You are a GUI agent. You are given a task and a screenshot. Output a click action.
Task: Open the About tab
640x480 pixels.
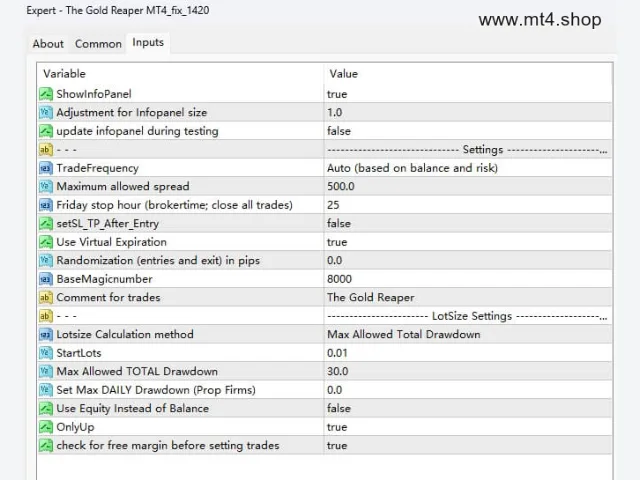tap(48, 44)
